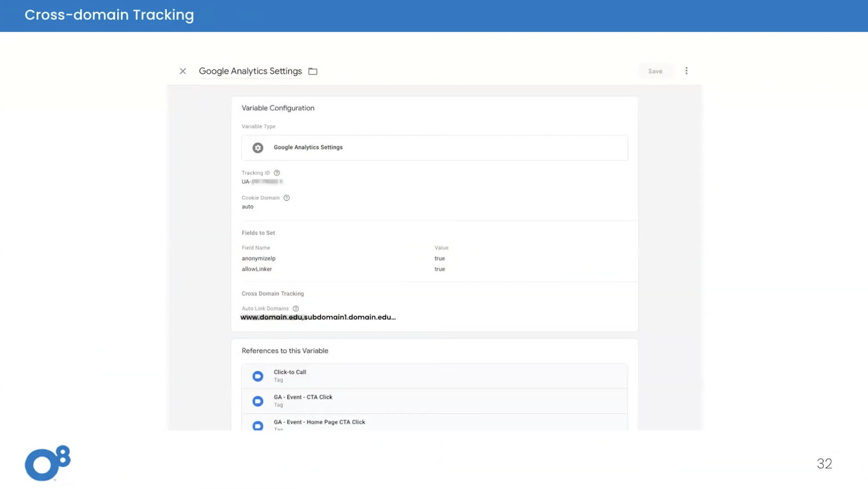The width and height of the screenshot is (868, 489).
Task: Click the true value for anonymizeIp
Action: 439,259
